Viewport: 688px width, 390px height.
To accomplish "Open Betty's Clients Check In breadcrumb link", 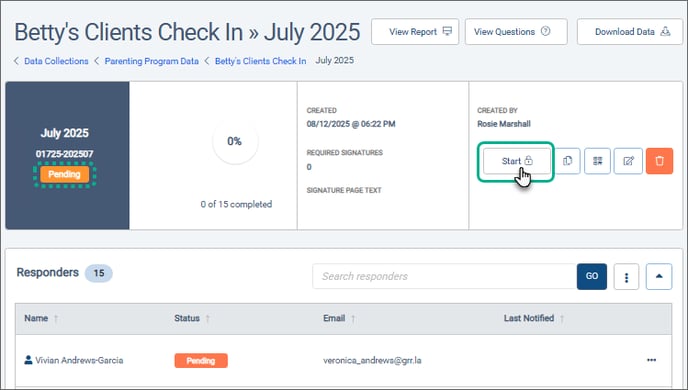I will (x=260, y=61).
